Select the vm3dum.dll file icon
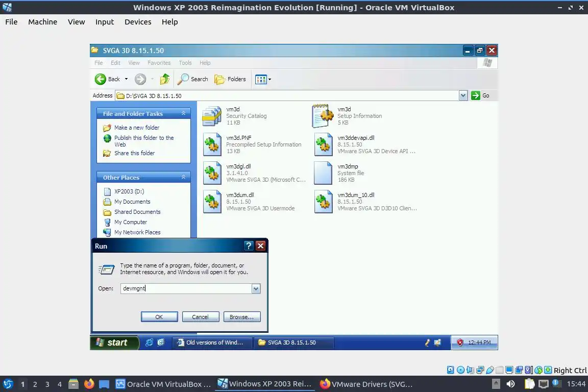 [x=212, y=202]
